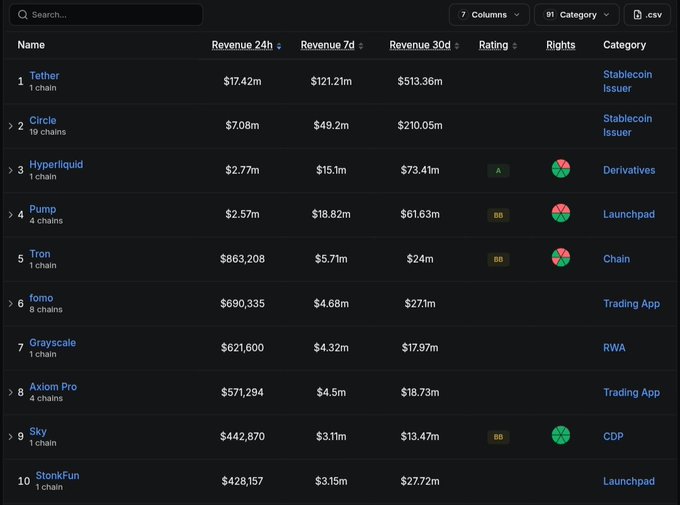
Task: Click Tron's BB rating badge
Action: 498,259
